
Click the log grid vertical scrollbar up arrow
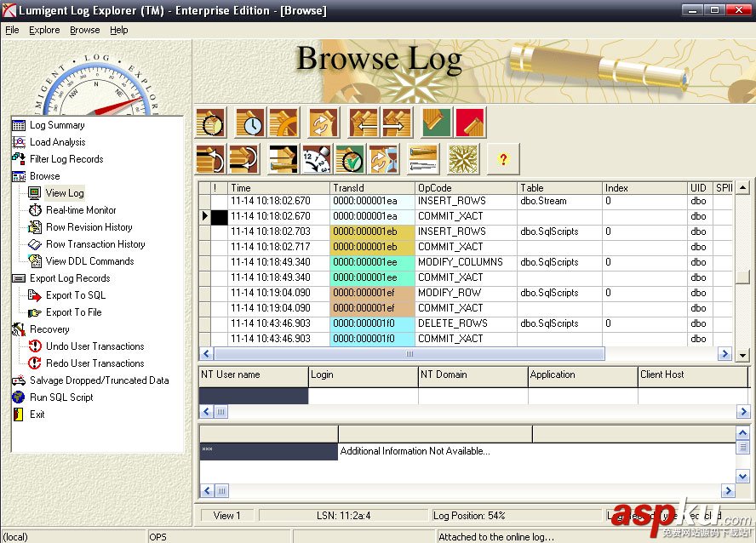(x=743, y=187)
